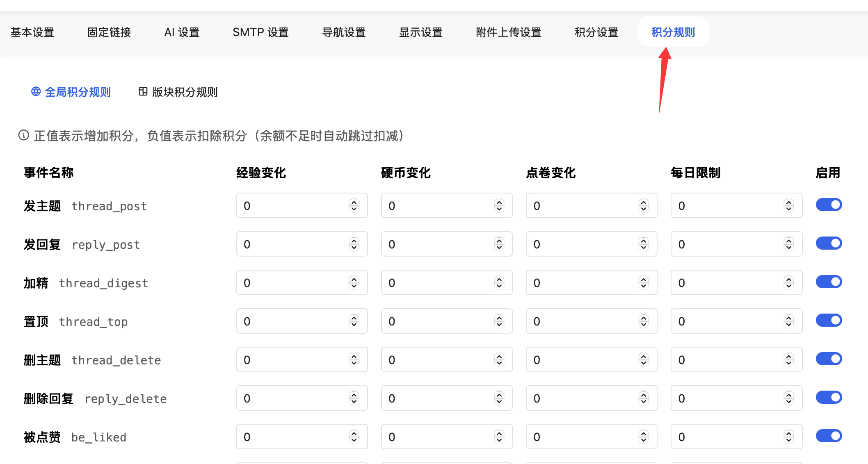Screen dimensions: 868x464
Task: Select the 经验变化 field for 删主题
Action: [x=302, y=359]
